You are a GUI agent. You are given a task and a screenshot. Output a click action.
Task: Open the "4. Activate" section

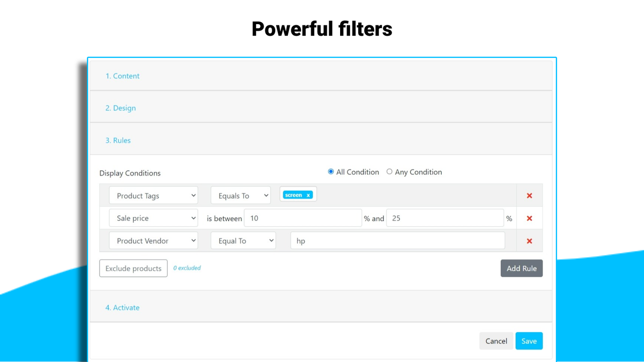pyautogui.click(x=122, y=307)
